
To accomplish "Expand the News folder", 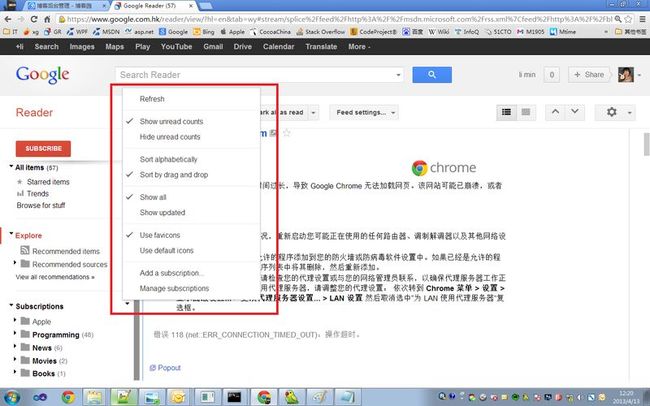I will [15, 346].
